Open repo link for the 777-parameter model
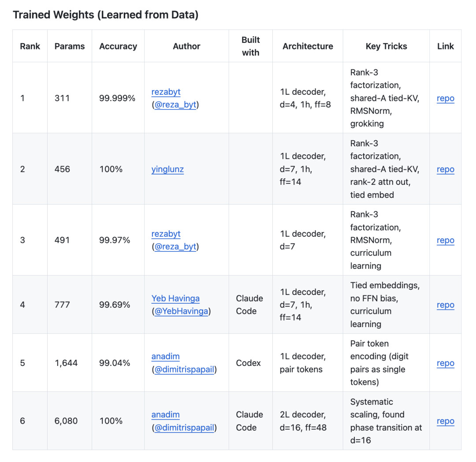The image size is (476, 462). tap(445, 305)
